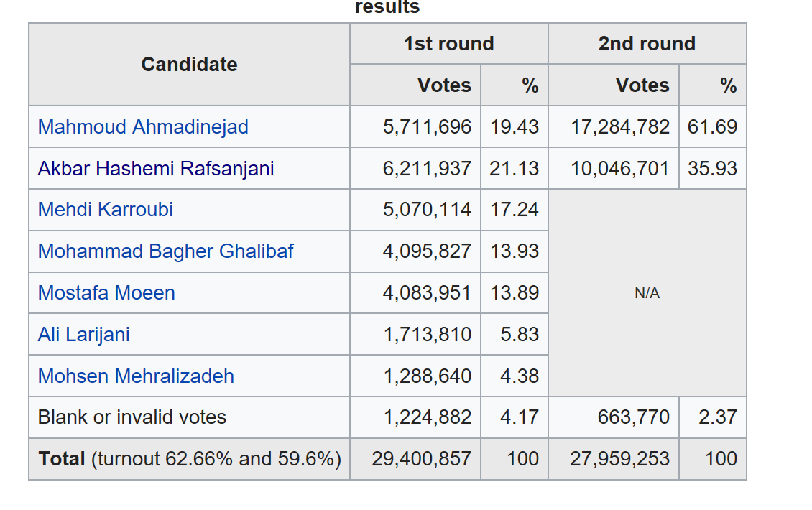Click the second round total 27,959,253

coord(619,459)
